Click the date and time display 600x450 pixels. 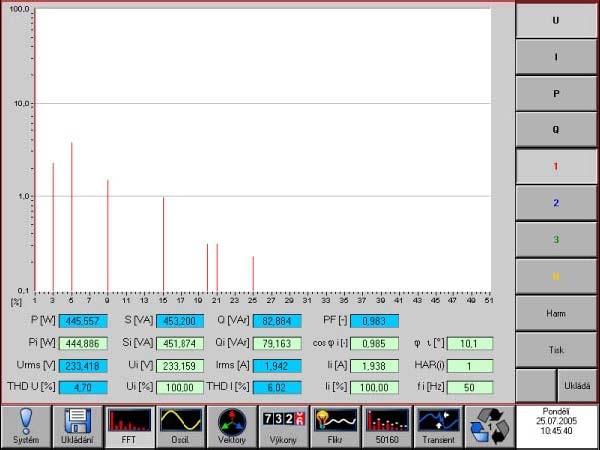[556, 422]
